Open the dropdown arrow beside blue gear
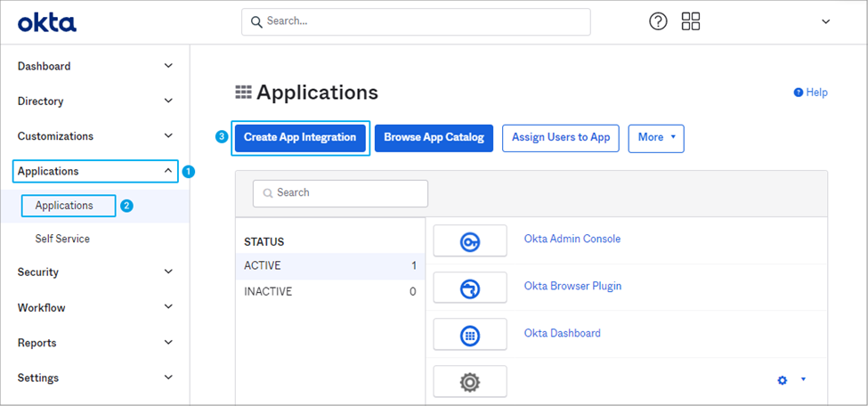The height and width of the screenshot is (406, 868). tap(803, 379)
